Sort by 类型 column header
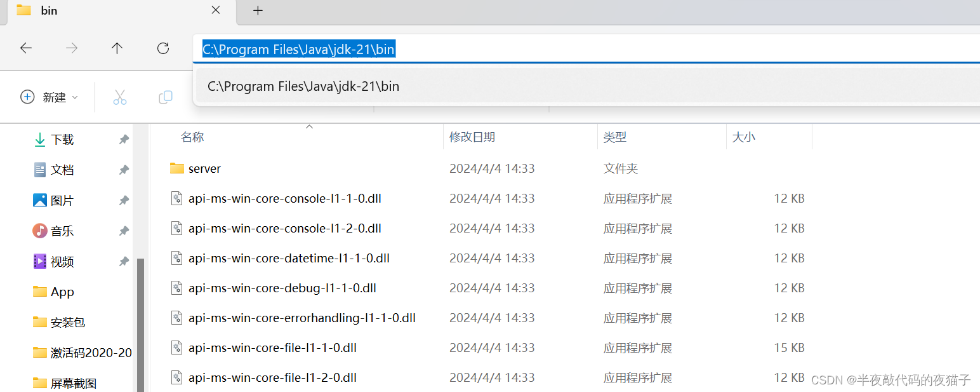Screen dimensions: 980x392 click(x=614, y=137)
